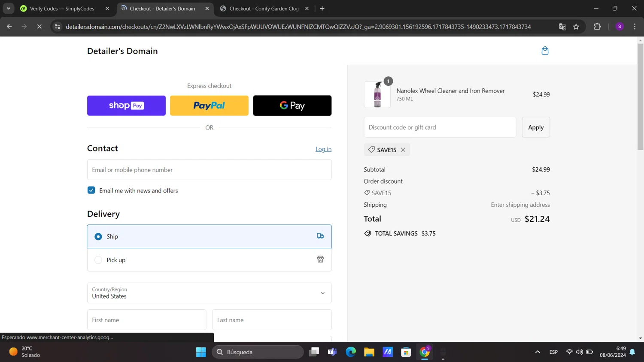The width and height of the screenshot is (644, 362).
Task: Click the taskbar Búsqueda search box
Action: [258, 352]
